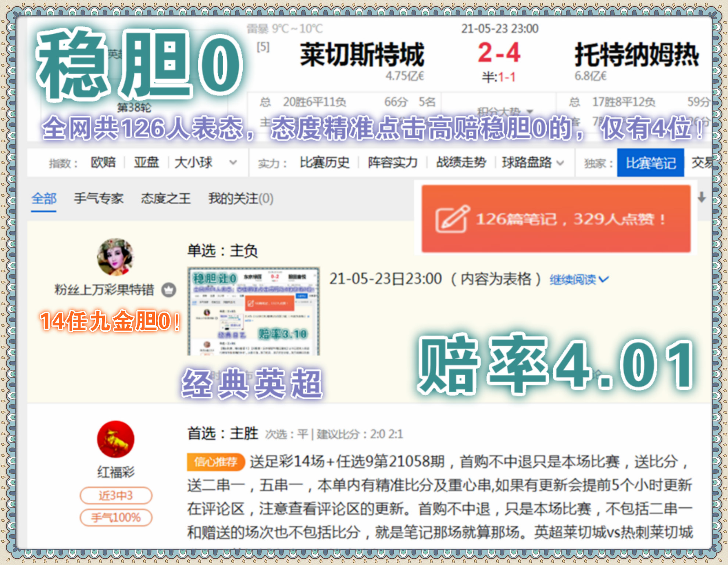
Task: Open 粉丝上万彩果特错 user avatar
Action: click(x=115, y=257)
